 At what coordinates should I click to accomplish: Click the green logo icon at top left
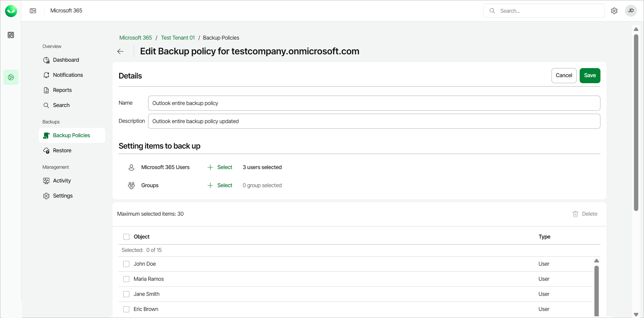tap(11, 11)
